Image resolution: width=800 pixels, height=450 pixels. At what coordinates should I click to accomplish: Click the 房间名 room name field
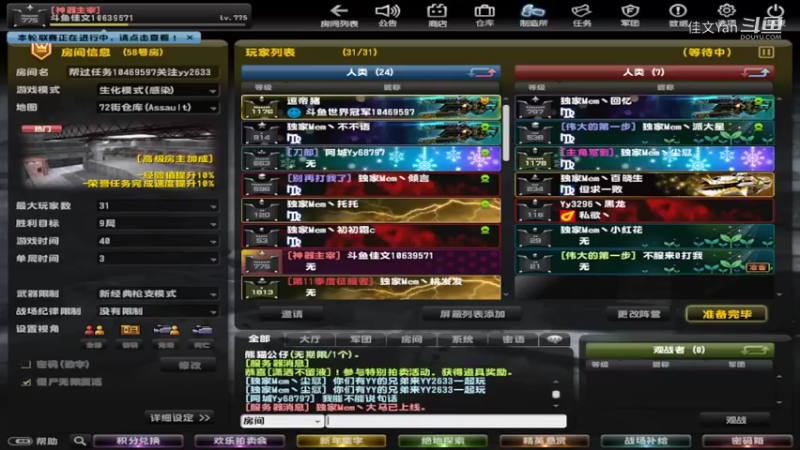point(142,72)
